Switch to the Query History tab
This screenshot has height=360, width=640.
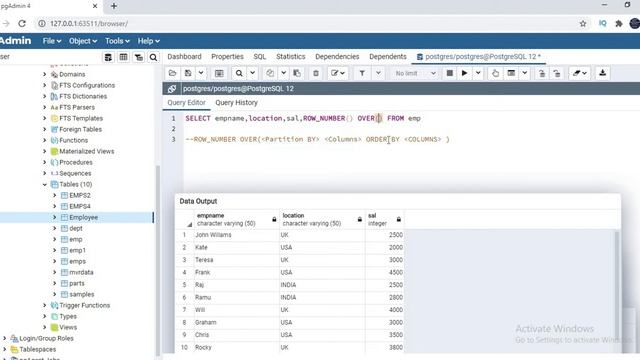pyautogui.click(x=236, y=103)
